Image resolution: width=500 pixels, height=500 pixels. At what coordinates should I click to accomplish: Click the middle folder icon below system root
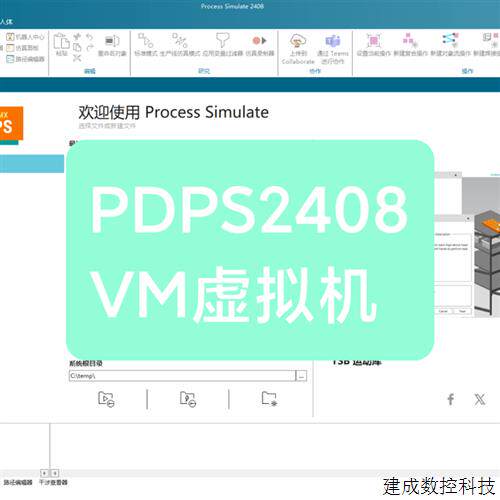tap(188, 399)
